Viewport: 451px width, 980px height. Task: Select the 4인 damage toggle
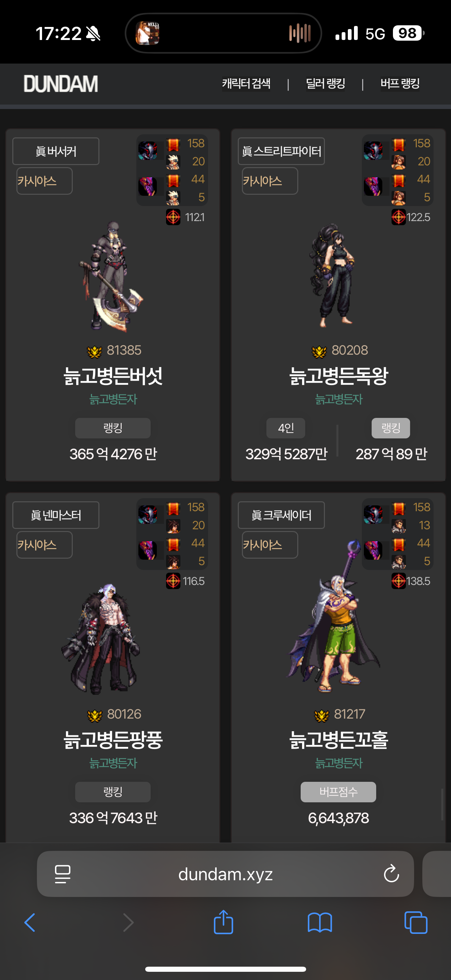click(286, 428)
